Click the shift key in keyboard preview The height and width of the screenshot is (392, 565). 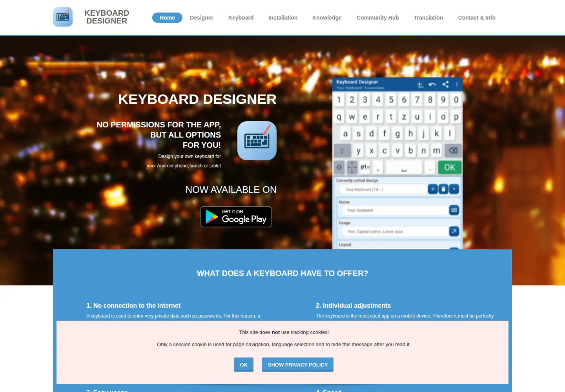[342, 151]
